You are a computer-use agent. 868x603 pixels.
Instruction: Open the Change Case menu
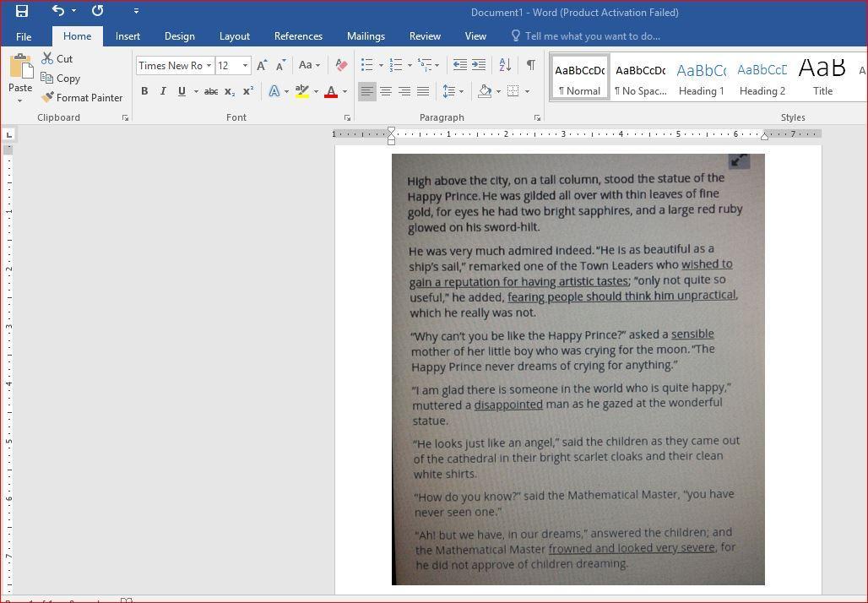tap(309, 65)
